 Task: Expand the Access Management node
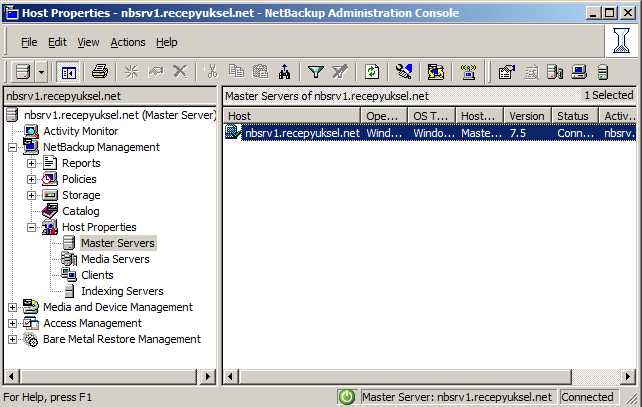[x=12, y=323]
